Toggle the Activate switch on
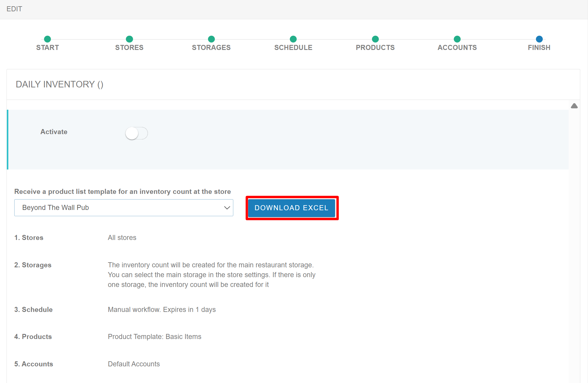This screenshot has height=383, width=588. point(136,133)
